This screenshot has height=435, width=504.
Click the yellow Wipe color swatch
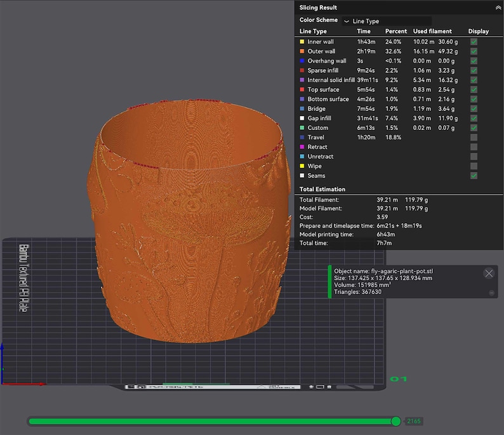[x=302, y=166]
